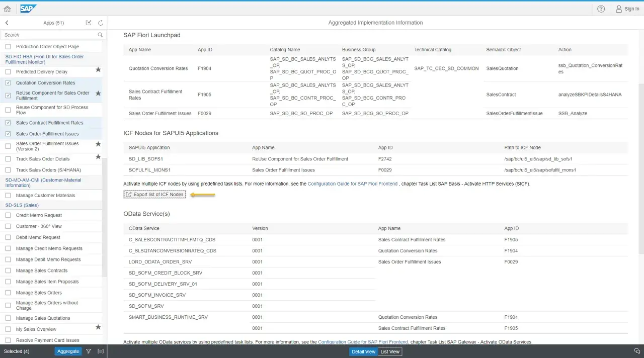Click the Sign In user icon

[x=619, y=9]
